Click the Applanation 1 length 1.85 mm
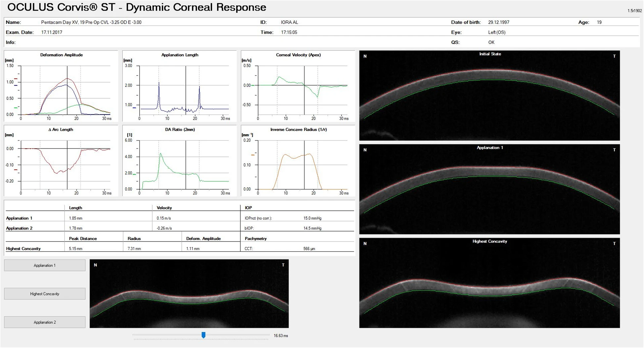644x348 pixels. (76, 218)
